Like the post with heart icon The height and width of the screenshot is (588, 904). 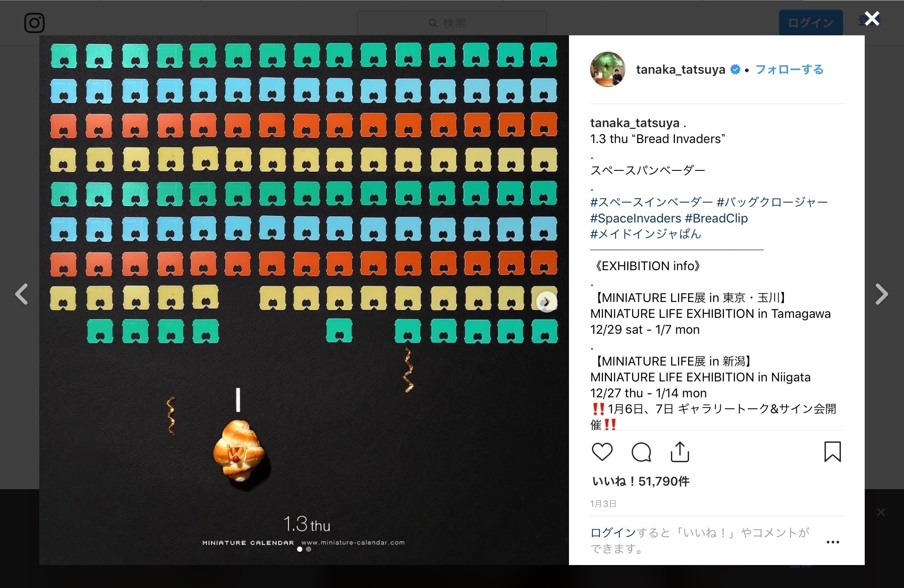(x=602, y=452)
